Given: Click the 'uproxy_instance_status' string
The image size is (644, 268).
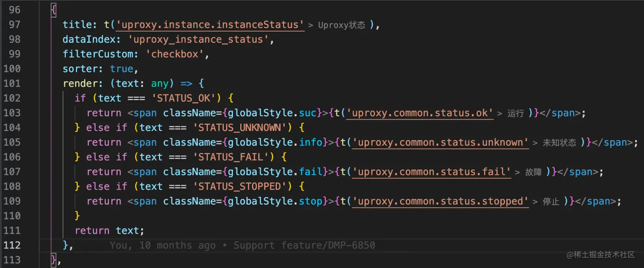Looking at the screenshot, I should click(198, 40).
